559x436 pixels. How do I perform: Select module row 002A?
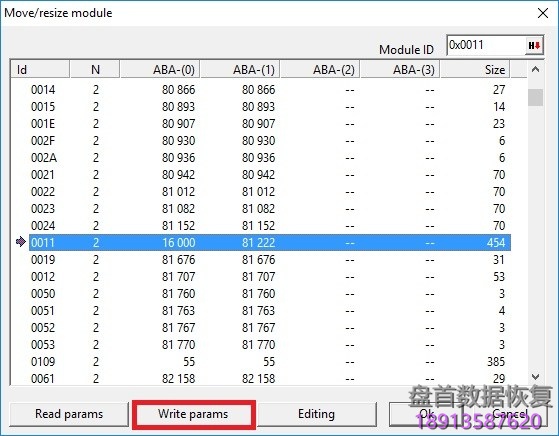click(x=270, y=158)
